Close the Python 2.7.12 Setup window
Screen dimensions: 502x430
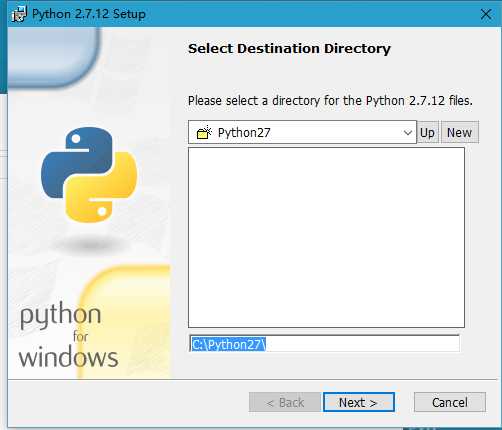click(486, 14)
